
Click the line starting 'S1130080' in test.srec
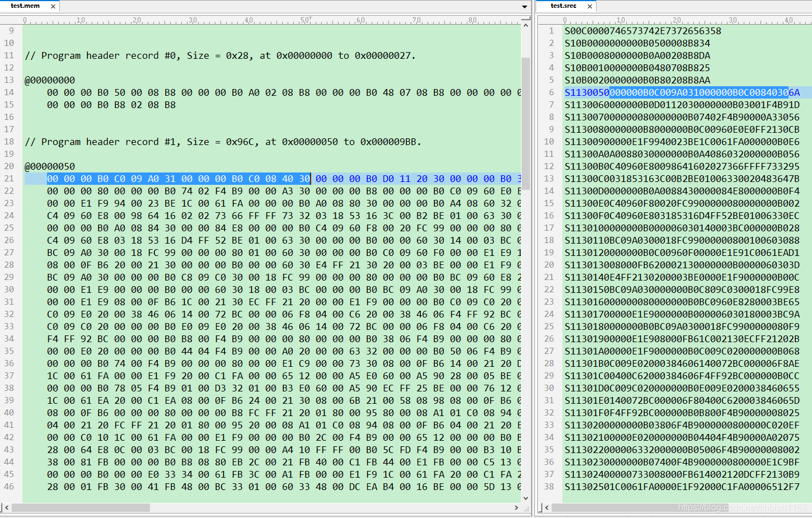[x=682, y=129]
